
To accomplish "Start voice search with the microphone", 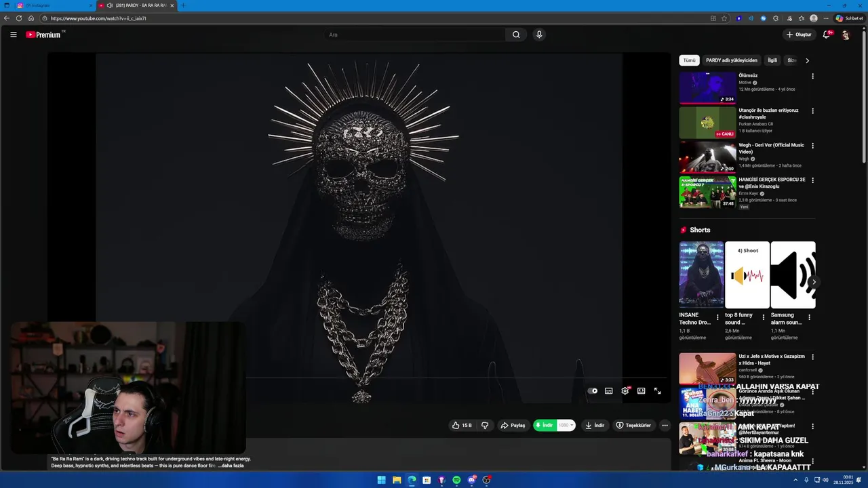I will (x=539, y=35).
